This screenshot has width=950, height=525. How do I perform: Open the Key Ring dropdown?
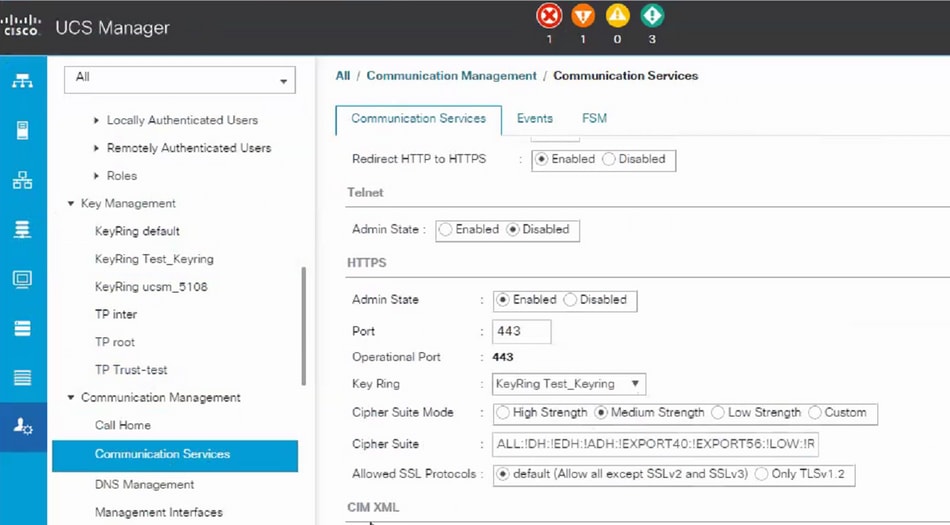point(569,384)
